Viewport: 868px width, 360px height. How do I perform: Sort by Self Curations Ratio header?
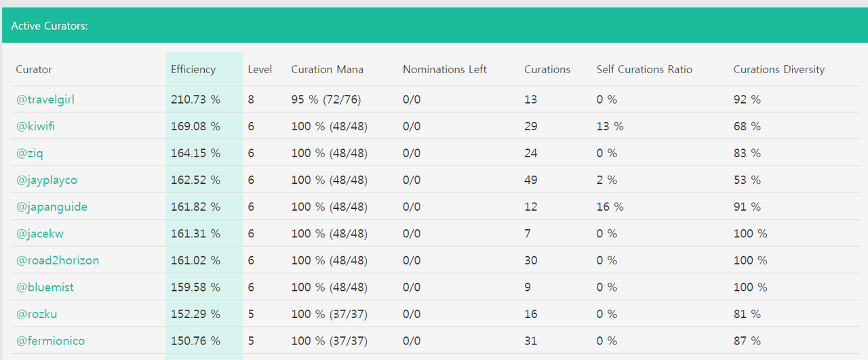point(644,69)
